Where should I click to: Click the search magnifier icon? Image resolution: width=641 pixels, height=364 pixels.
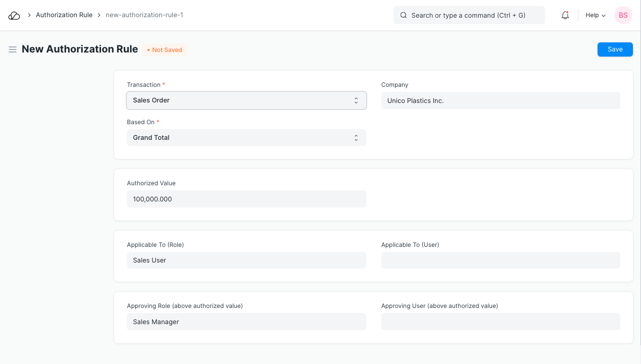[403, 15]
